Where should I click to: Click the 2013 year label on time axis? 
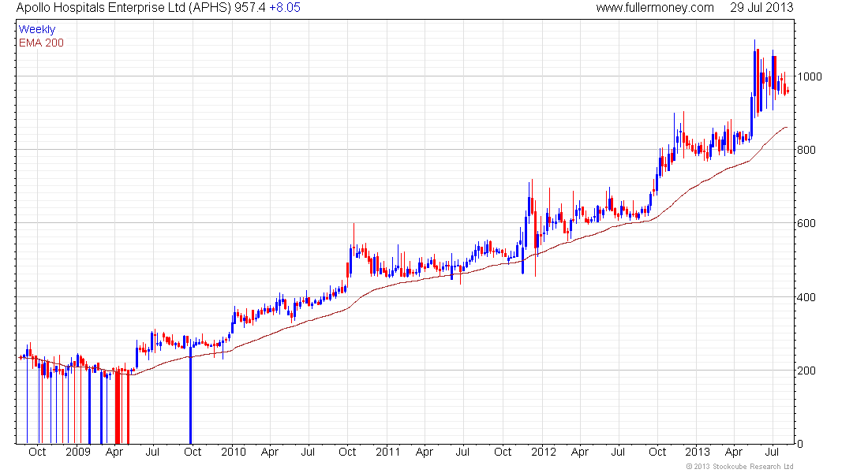pos(698,452)
